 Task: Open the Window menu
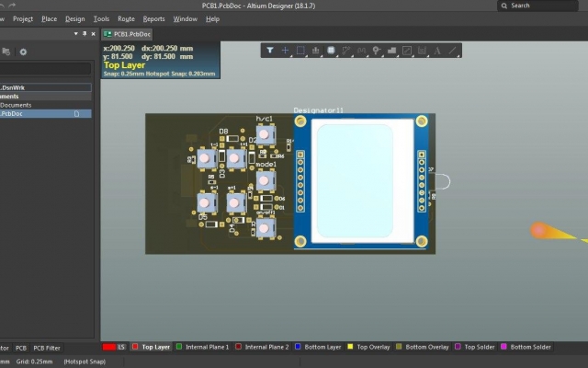pos(186,18)
